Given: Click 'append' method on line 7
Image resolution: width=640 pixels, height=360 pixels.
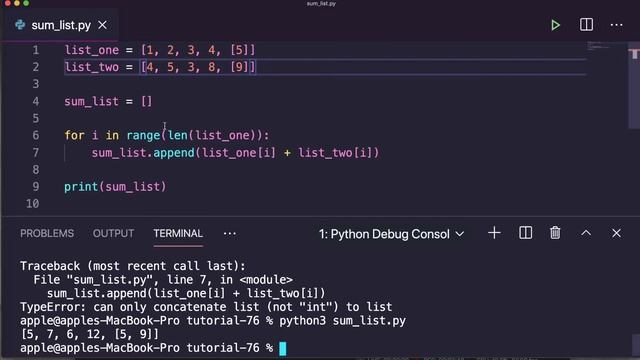Looking at the screenshot, I should click(x=174, y=153).
